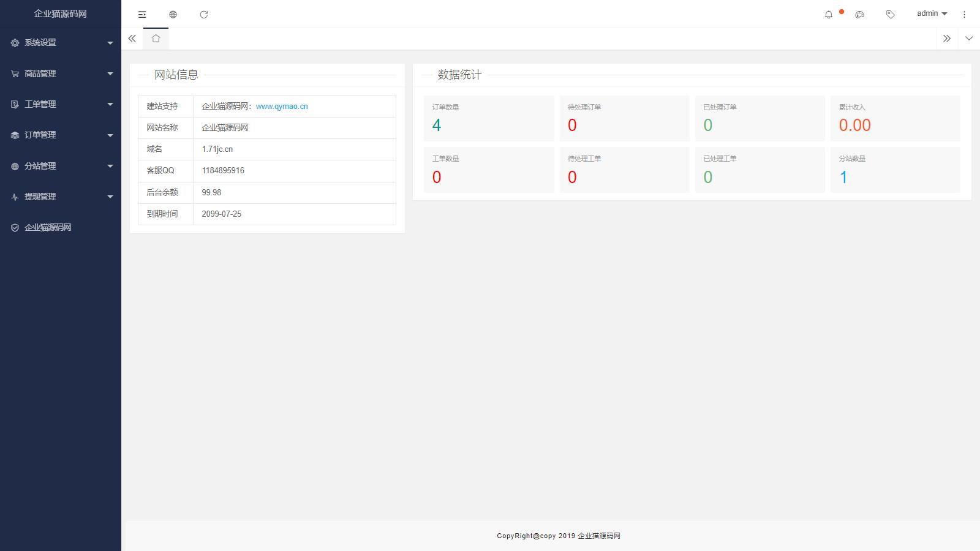980x551 pixels.
Task: Open the 企业猫源码网 sidebar item
Action: (48, 227)
